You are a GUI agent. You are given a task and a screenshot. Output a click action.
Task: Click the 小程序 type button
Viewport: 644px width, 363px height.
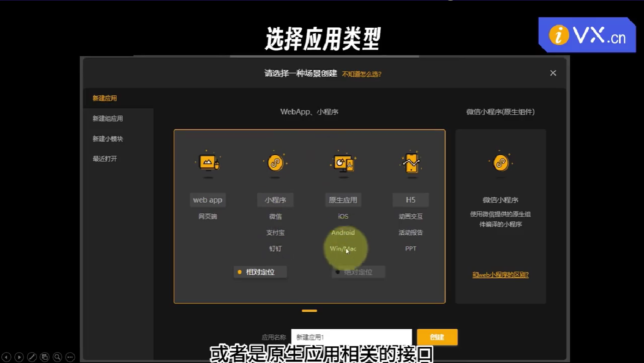pos(275,200)
